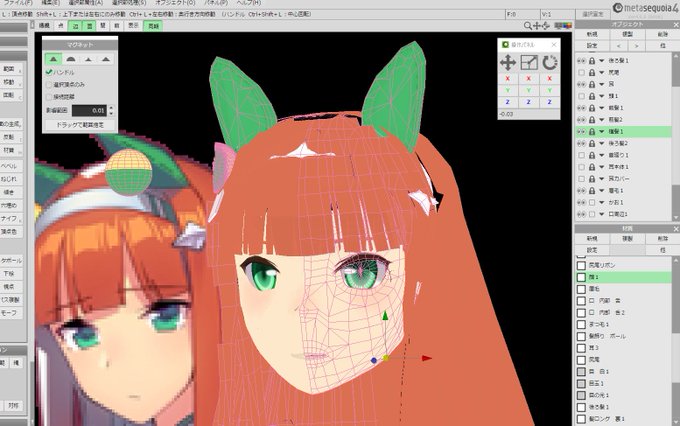This screenshot has height=426, width=680.
Task: Collapse the 後ろ髪1 object arrow
Action: [602, 61]
